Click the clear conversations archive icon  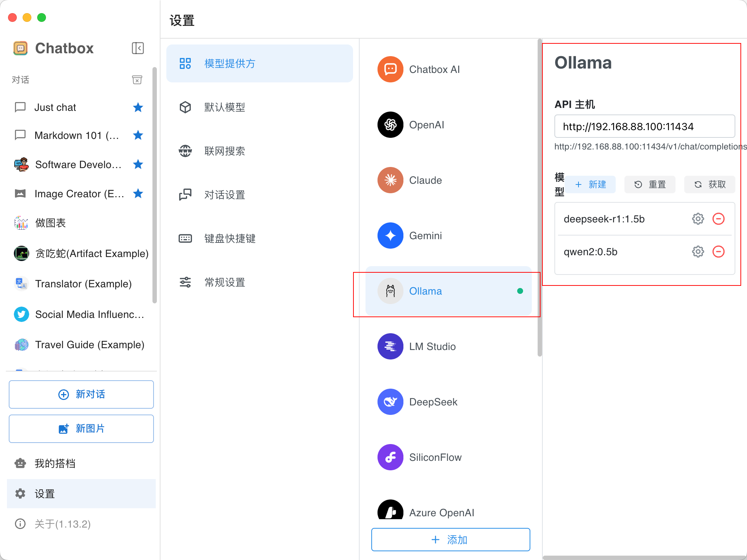pyautogui.click(x=137, y=80)
